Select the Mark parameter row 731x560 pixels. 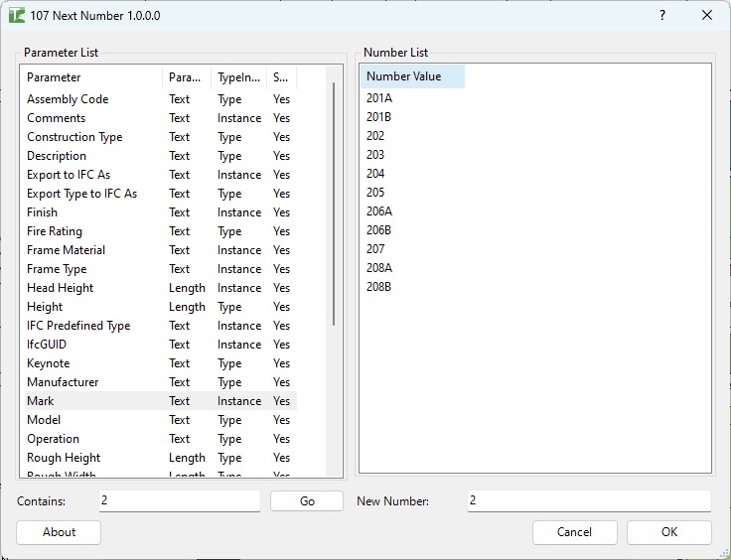[x=161, y=401]
